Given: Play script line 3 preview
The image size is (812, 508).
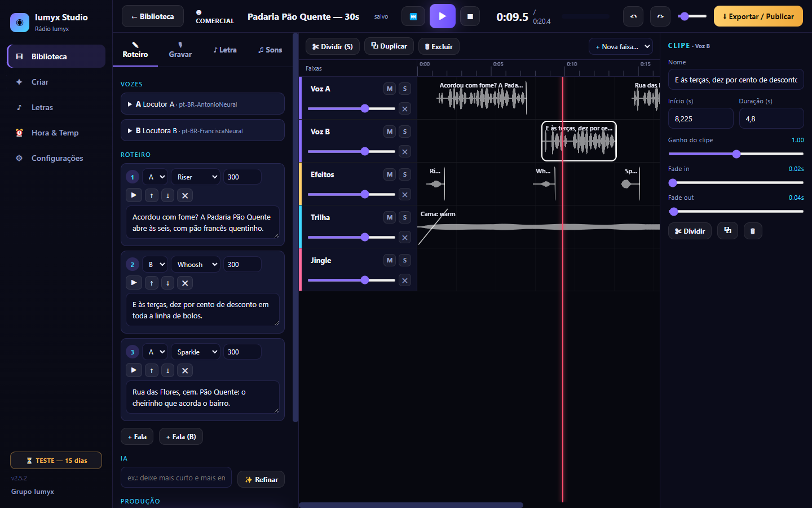Looking at the screenshot, I should [134, 370].
